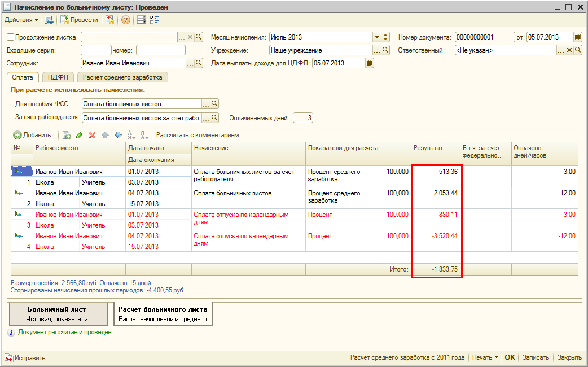Click the red X delete row icon
The height and width of the screenshot is (367, 588).
coord(92,135)
